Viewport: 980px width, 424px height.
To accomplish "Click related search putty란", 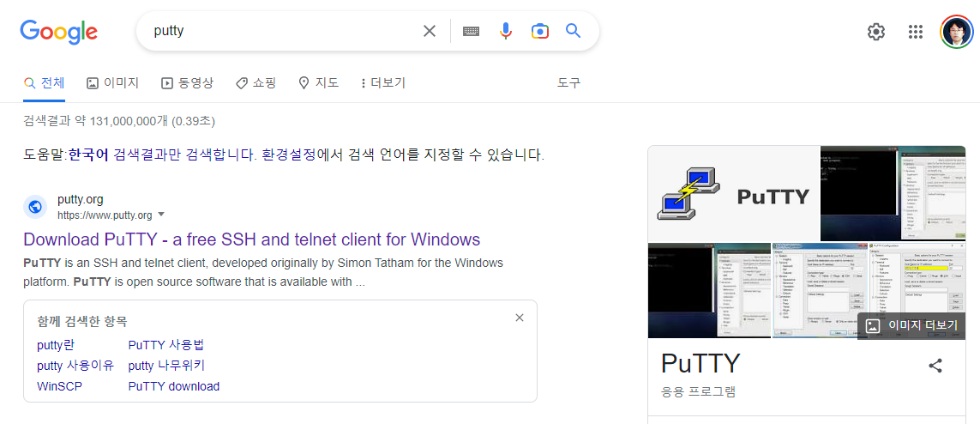I will coord(56,345).
